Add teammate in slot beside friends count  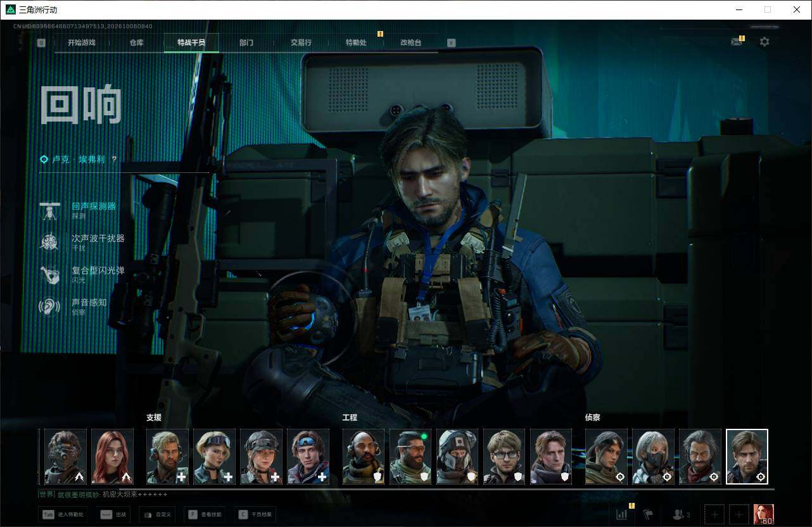coord(714,514)
